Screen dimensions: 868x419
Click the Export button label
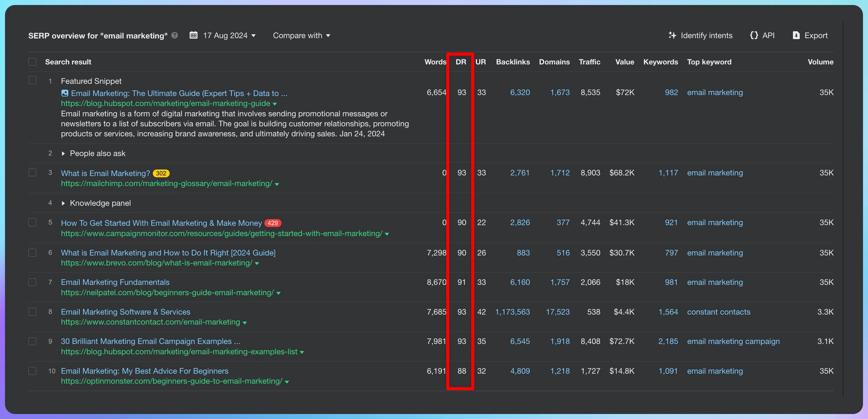pyautogui.click(x=816, y=35)
